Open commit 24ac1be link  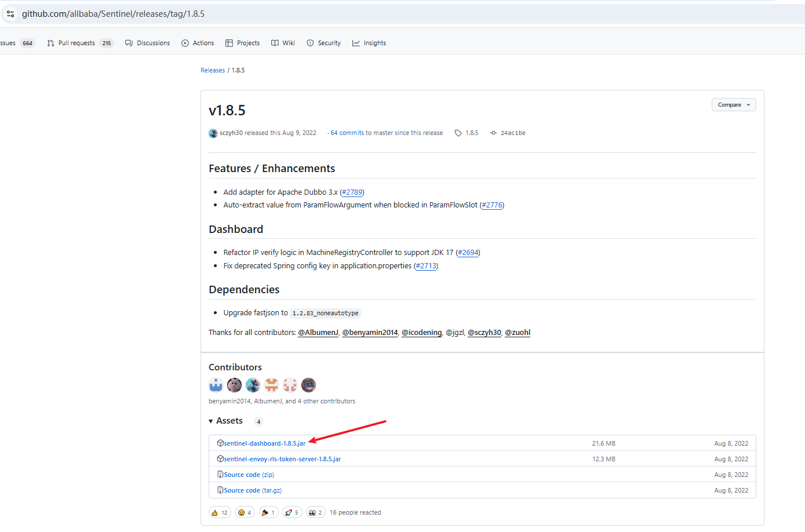[x=513, y=133]
